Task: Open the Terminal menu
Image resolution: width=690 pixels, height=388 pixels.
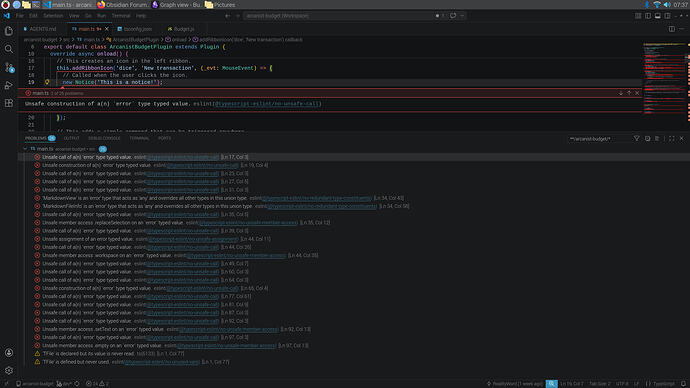Action: point(121,16)
